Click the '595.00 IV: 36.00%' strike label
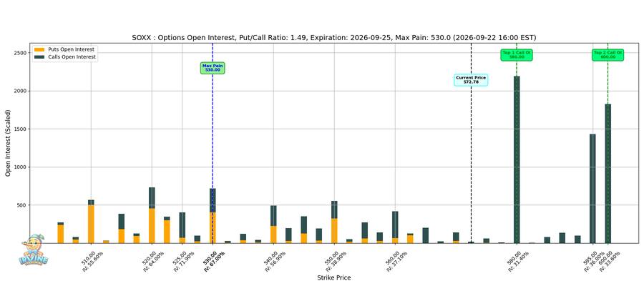 (x=595, y=260)
